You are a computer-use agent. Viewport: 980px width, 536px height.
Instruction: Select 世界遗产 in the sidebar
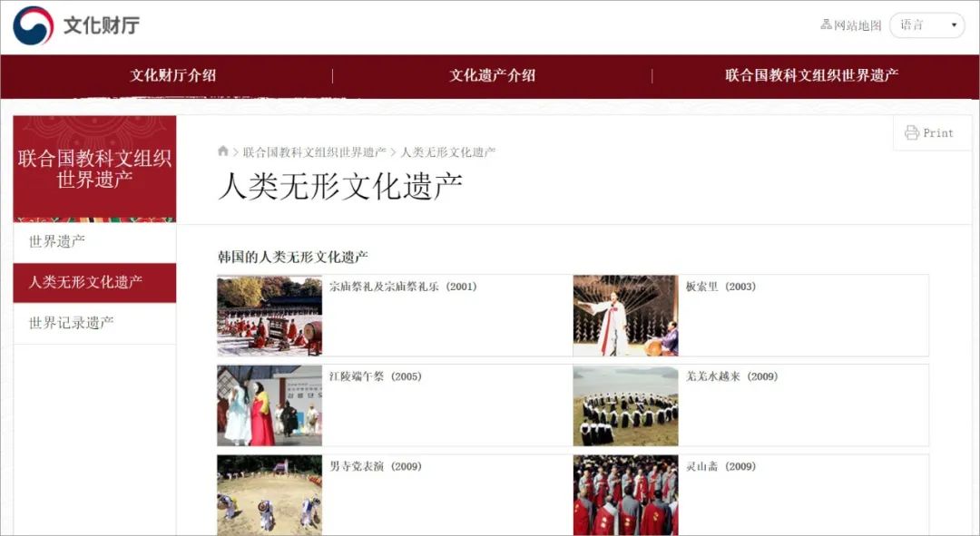96,242
